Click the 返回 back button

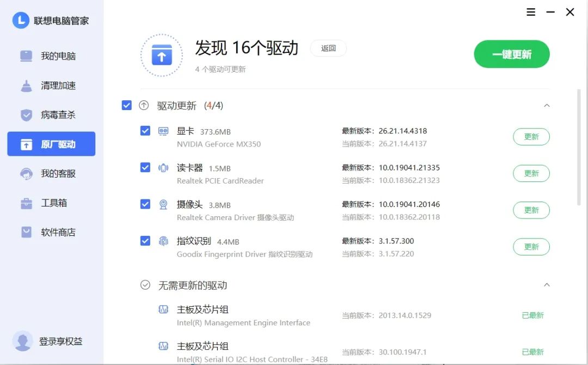328,48
